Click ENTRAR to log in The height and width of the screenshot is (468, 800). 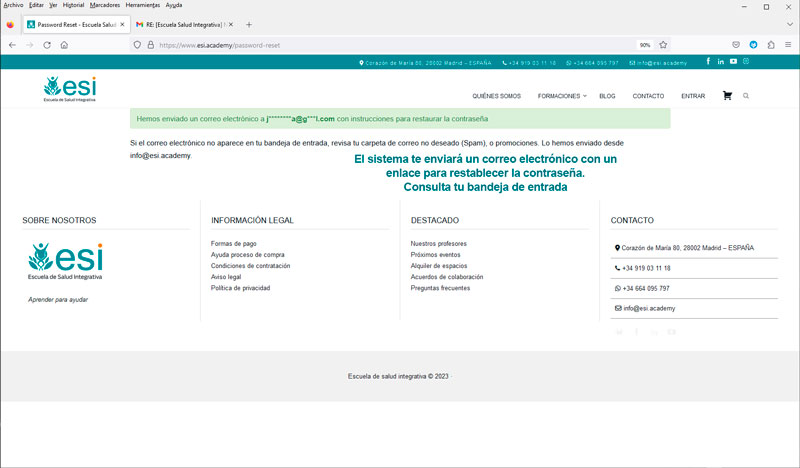(x=693, y=96)
